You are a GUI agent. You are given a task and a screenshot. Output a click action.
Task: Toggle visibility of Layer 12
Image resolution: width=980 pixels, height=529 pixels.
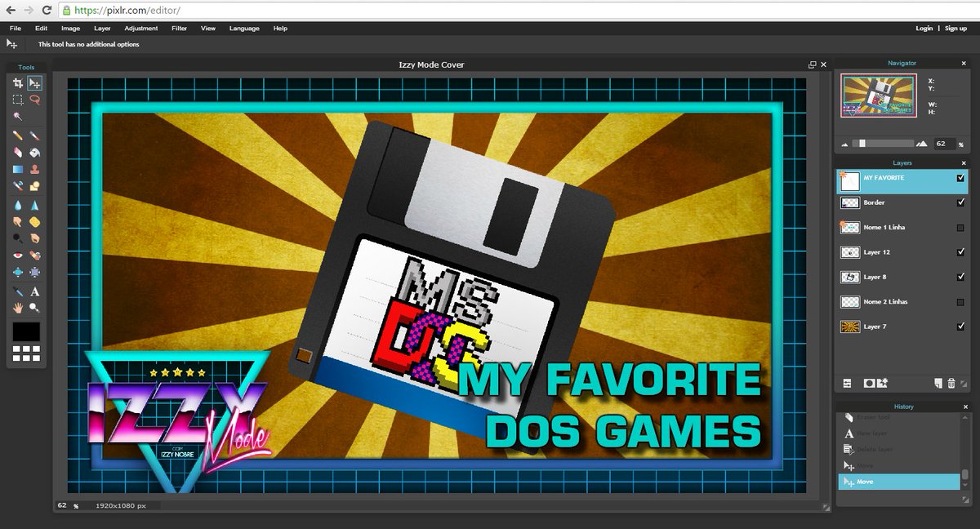click(x=960, y=252)
